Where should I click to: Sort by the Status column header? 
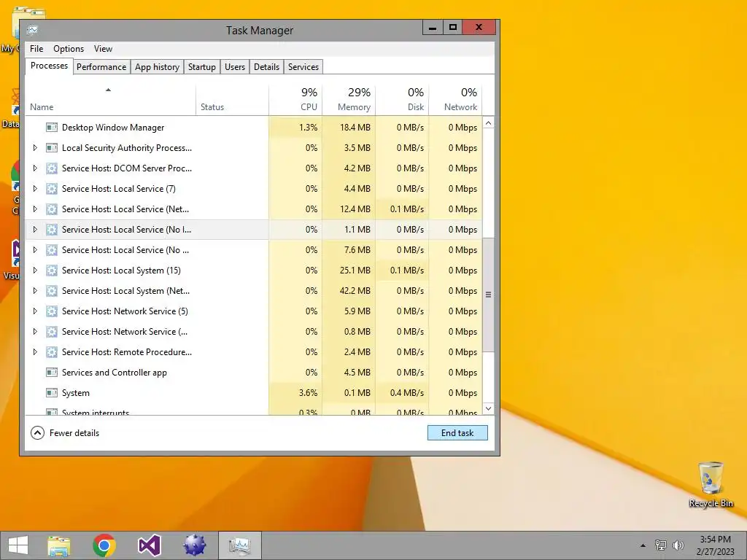232,100
